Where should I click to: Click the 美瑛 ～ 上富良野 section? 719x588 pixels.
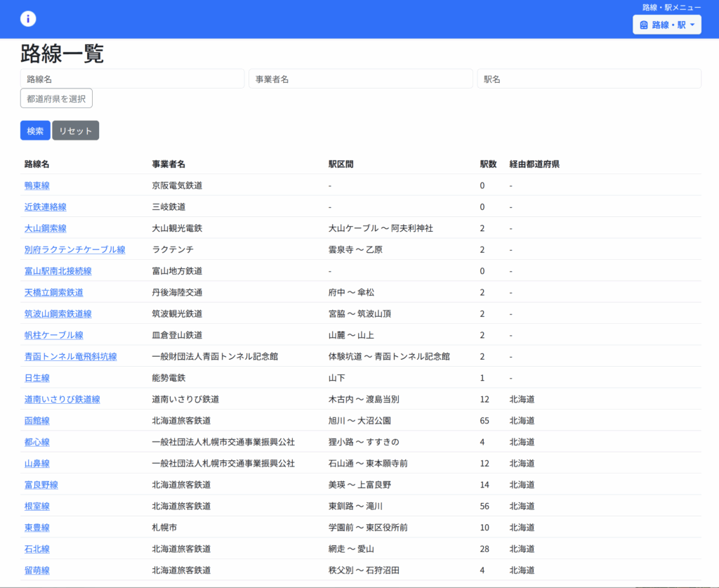[360, 485]
